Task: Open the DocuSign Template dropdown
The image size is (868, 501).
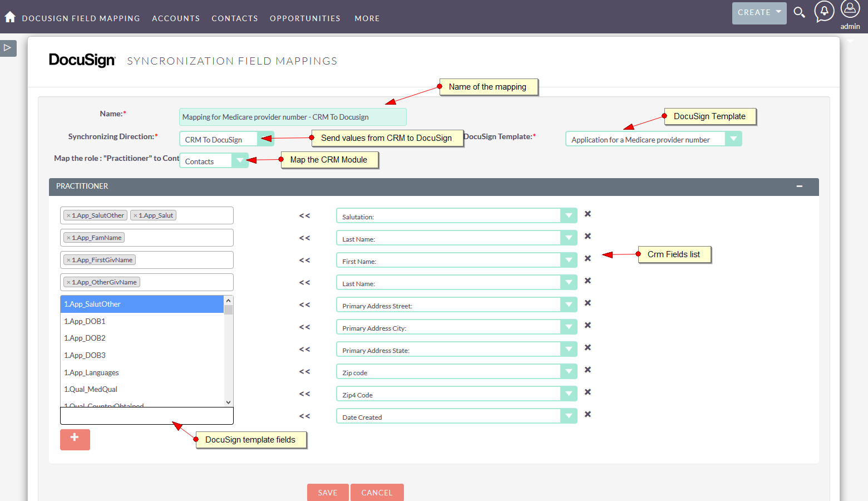Action: (x=653, y=139)
